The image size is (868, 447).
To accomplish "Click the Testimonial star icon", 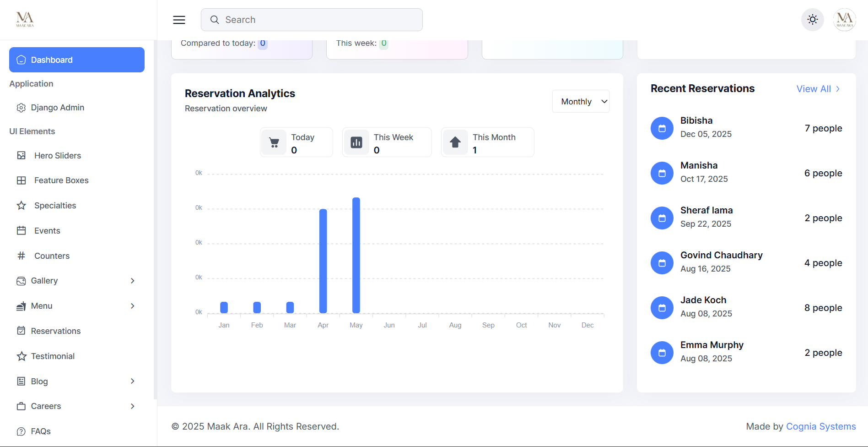I will [x=21, y=356].
